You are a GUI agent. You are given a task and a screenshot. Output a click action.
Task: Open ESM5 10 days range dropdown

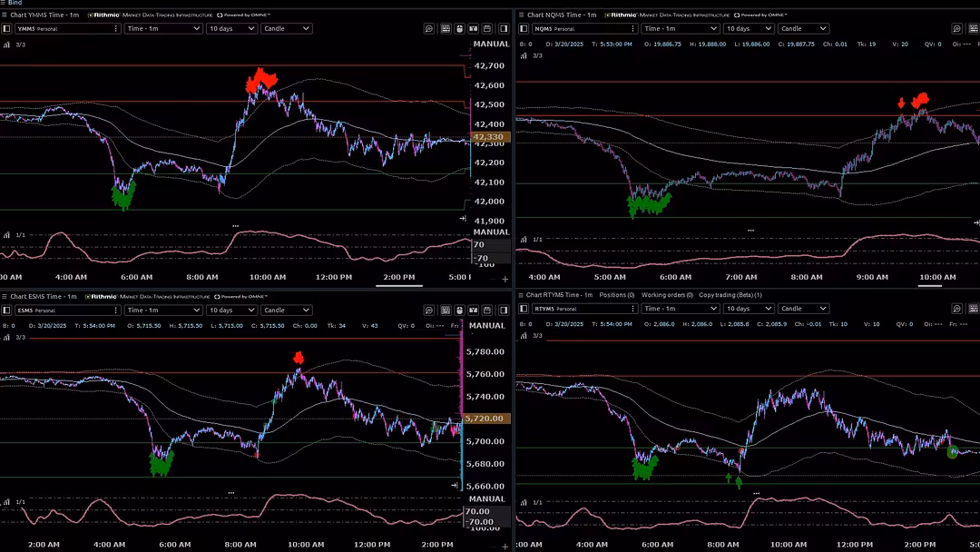(x=232, y=310)
